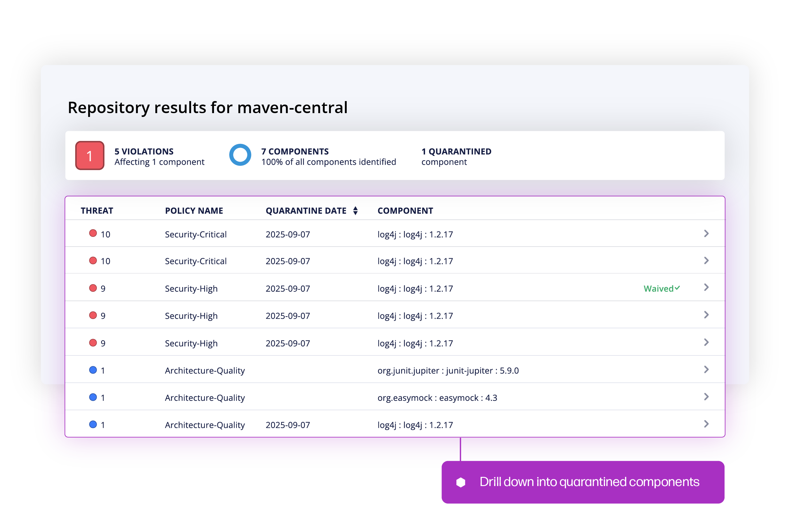Viewport: 787px width, 532px height.
Task: Click the red violations count badge
Action: [89, 156]
